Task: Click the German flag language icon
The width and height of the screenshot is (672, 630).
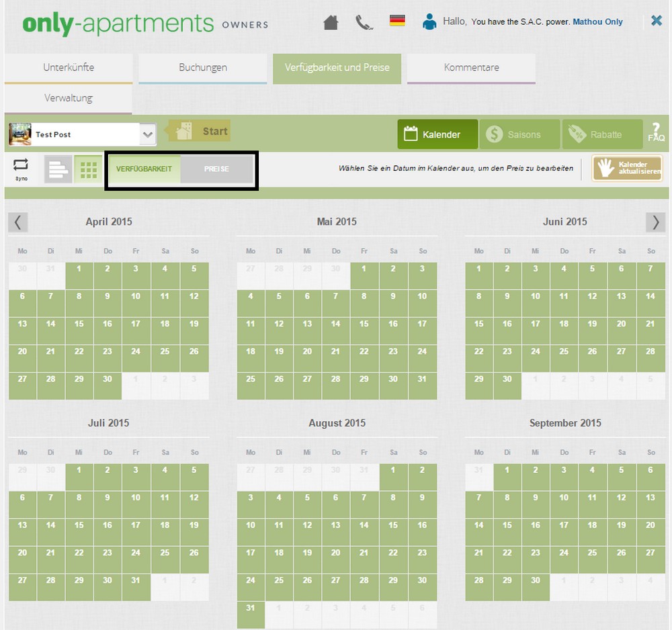Action: click(397, 21)
